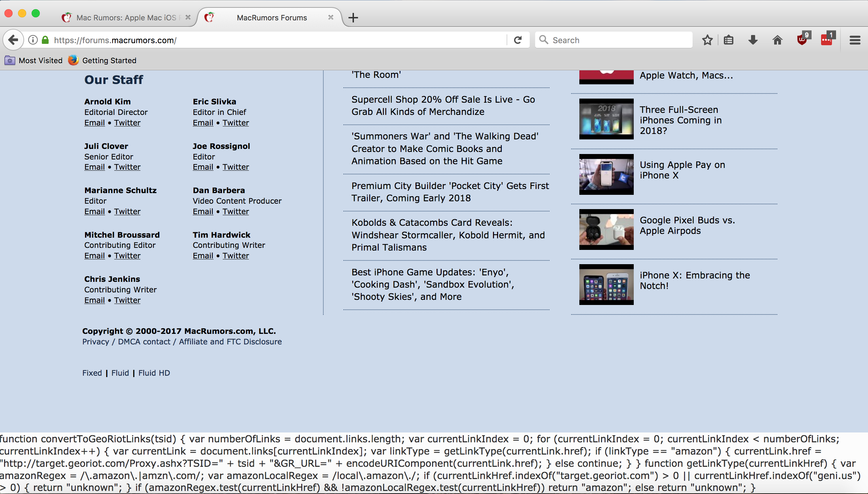Open iPhone X: Embracing the Notch link

tap(695, 280)
